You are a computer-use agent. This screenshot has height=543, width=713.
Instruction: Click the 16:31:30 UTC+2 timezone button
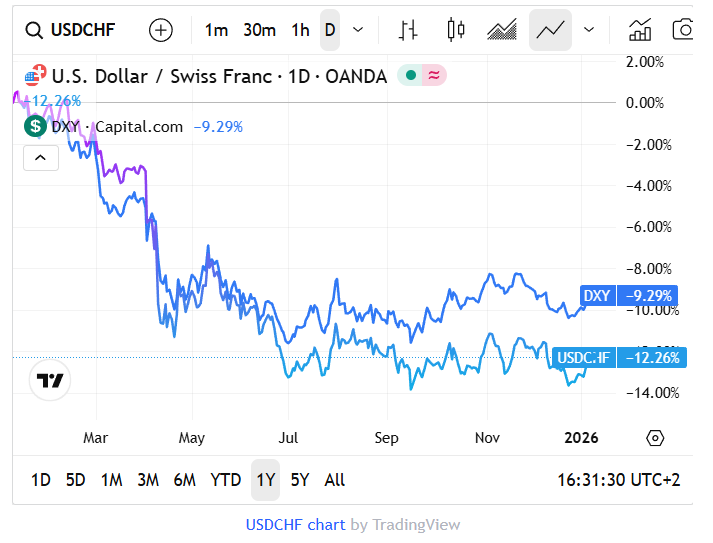tap(618, 480)
